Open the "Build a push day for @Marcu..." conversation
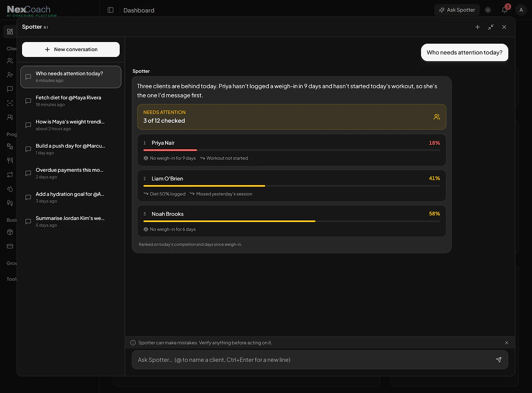The width and height of the screenshot is (532, 393). (x=71, y=149)
